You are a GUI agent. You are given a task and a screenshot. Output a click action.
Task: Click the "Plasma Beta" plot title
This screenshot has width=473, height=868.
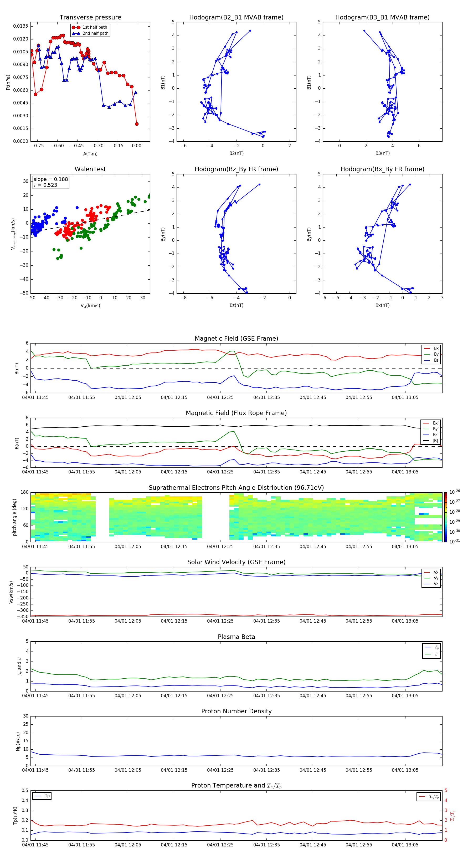(x=236, y=637)
